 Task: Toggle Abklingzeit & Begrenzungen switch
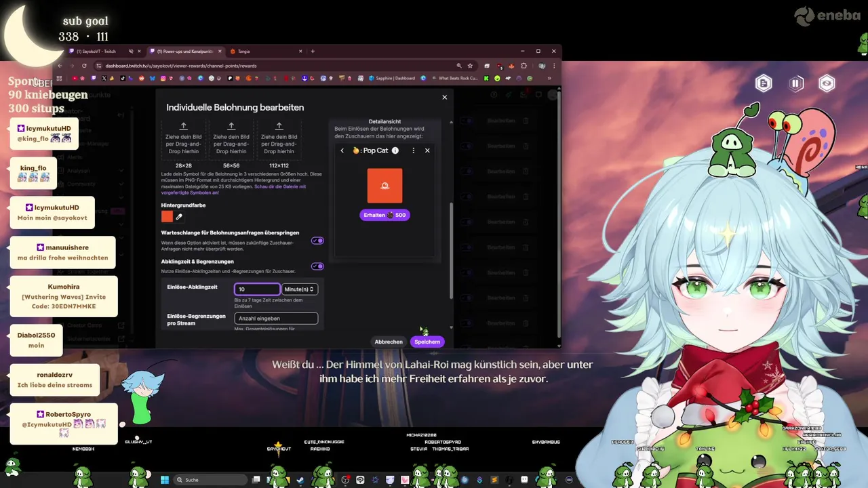pyautogui.click(x=317, y=266)
